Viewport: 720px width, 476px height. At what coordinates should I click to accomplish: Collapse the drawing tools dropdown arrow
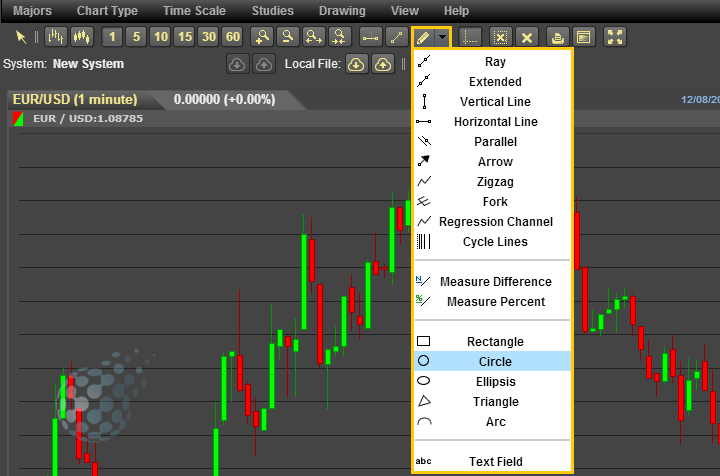pyautogui.click(x=442, y=37)
